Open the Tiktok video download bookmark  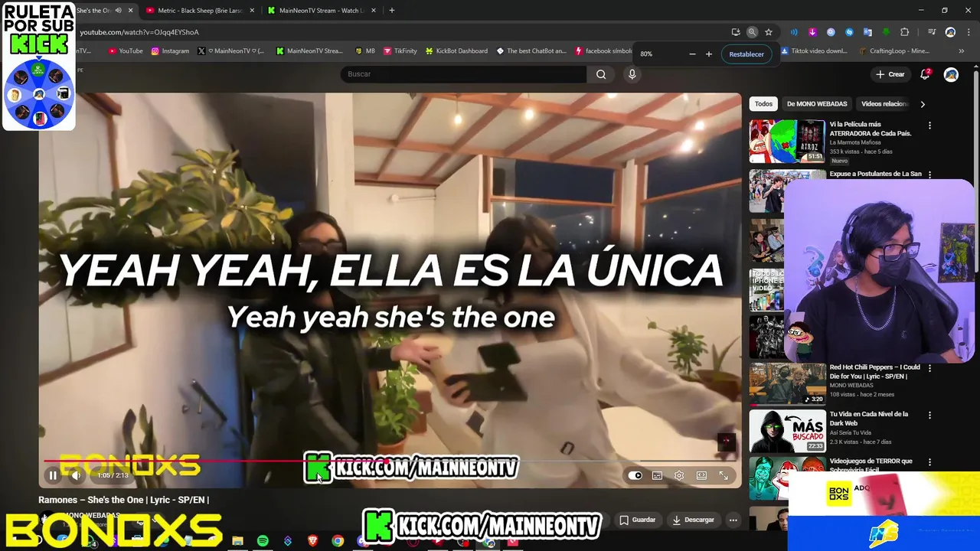pyautogui.click(x=814, y=51)
